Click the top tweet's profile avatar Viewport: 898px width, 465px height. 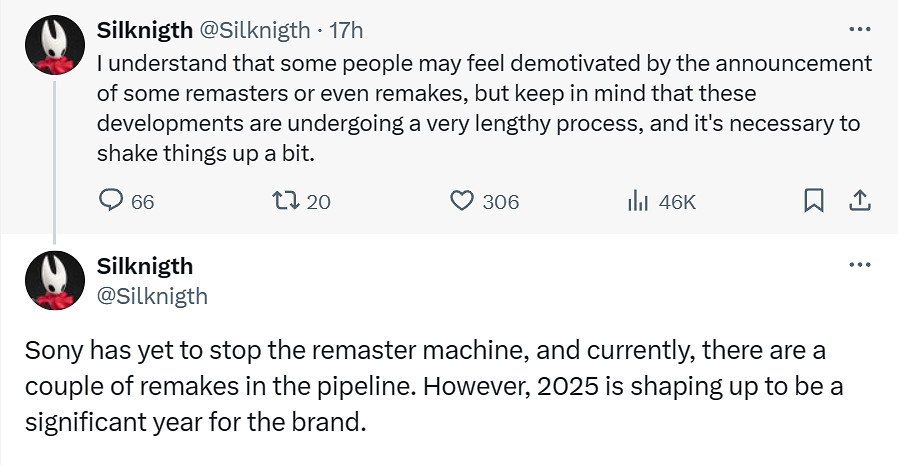tap(54, 45)
